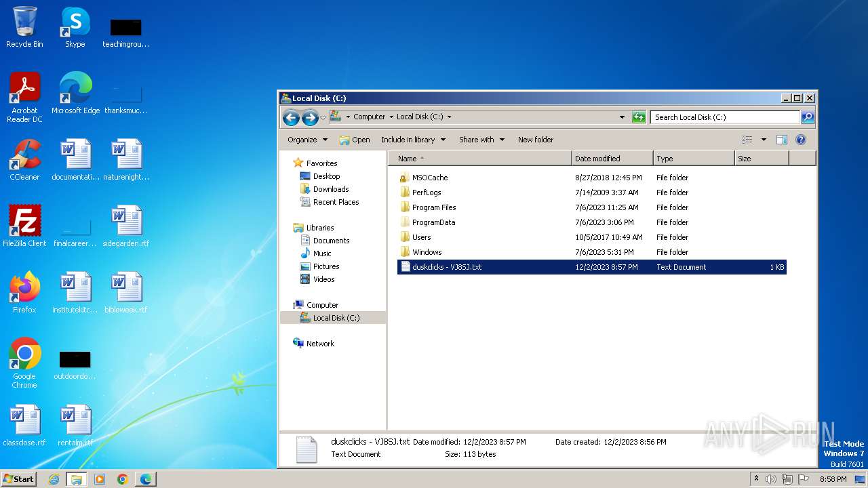Viewport: 868px width, 488px height.
Task: Open Videos library in sidebar
Action: coord(317,279)
